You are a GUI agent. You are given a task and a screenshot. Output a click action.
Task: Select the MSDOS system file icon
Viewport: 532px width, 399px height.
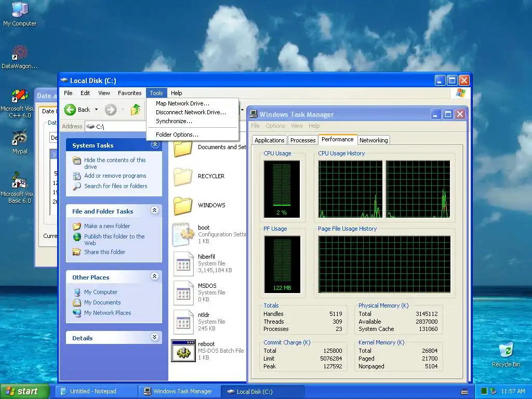[183, 293]
